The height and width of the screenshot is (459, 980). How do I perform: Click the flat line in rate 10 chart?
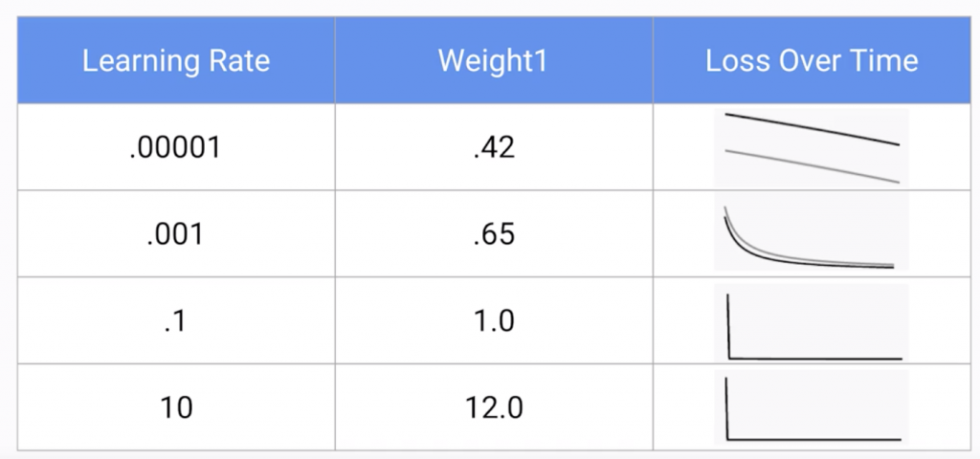pos(814,440)
